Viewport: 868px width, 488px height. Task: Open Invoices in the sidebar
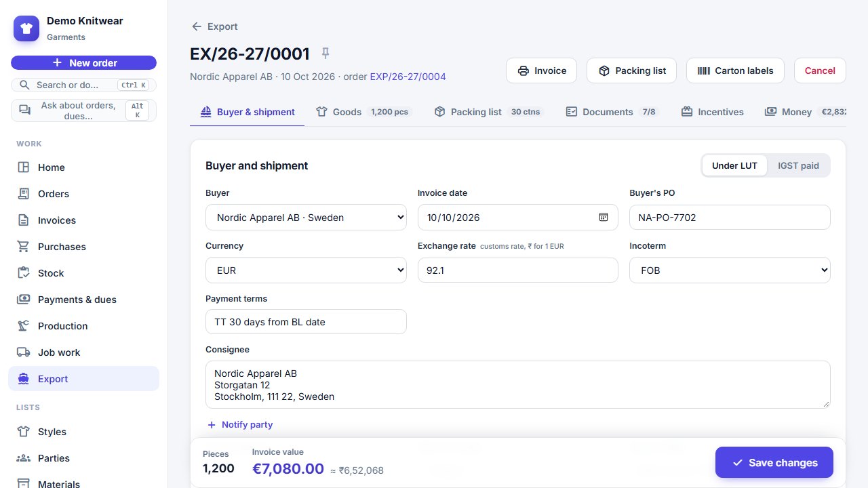pyautogui.click(x=83, y=220)
